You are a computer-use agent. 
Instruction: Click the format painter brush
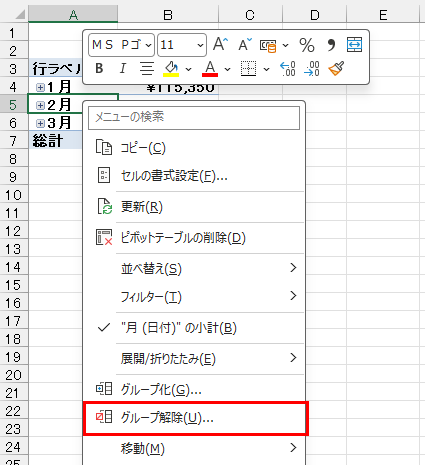[336, 68]
